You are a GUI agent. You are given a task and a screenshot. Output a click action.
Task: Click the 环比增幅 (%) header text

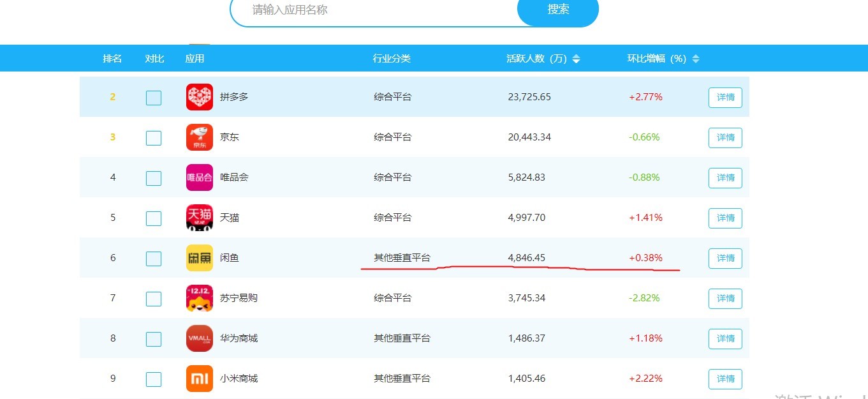[x=657, y=59]
